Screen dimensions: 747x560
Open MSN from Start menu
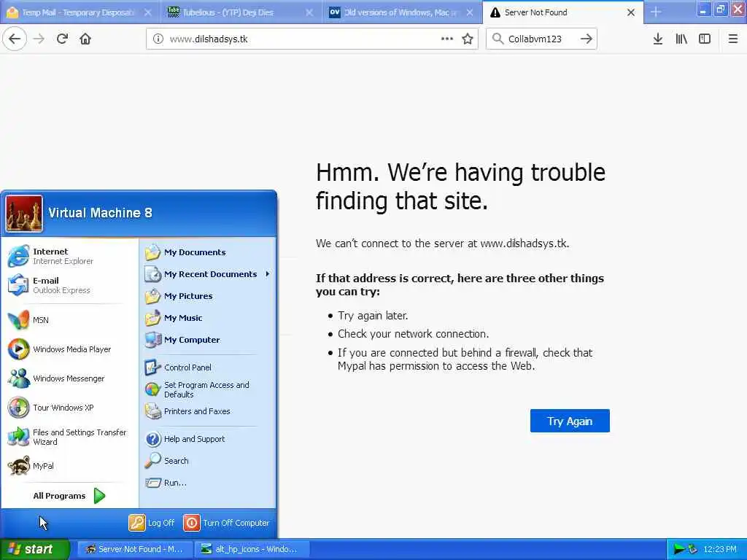point(69,320)
